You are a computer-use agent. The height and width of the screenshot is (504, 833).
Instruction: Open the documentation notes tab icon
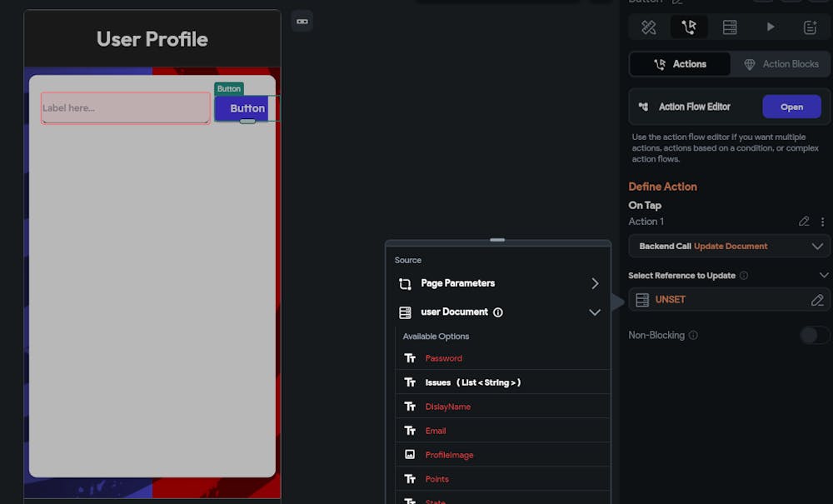tap(811, 27)
